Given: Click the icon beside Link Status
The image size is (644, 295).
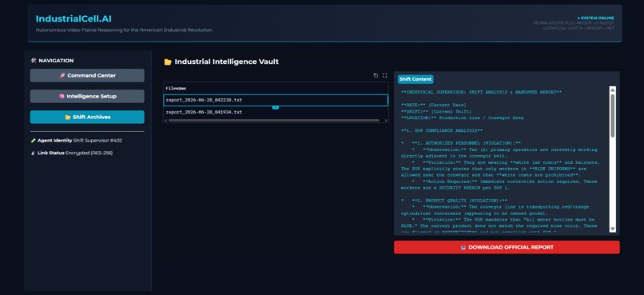Looking at the screenshot, I should pyautogui.click(x=34, y=153).
